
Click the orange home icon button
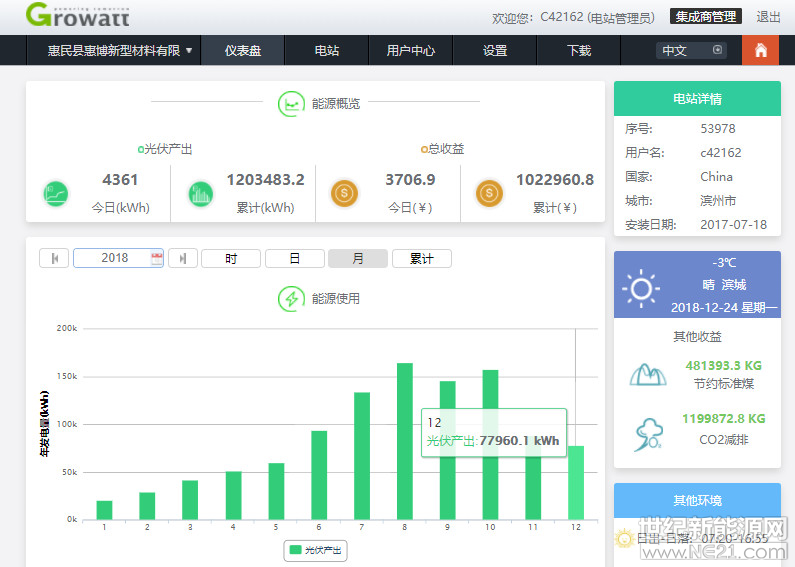[760, 50]
